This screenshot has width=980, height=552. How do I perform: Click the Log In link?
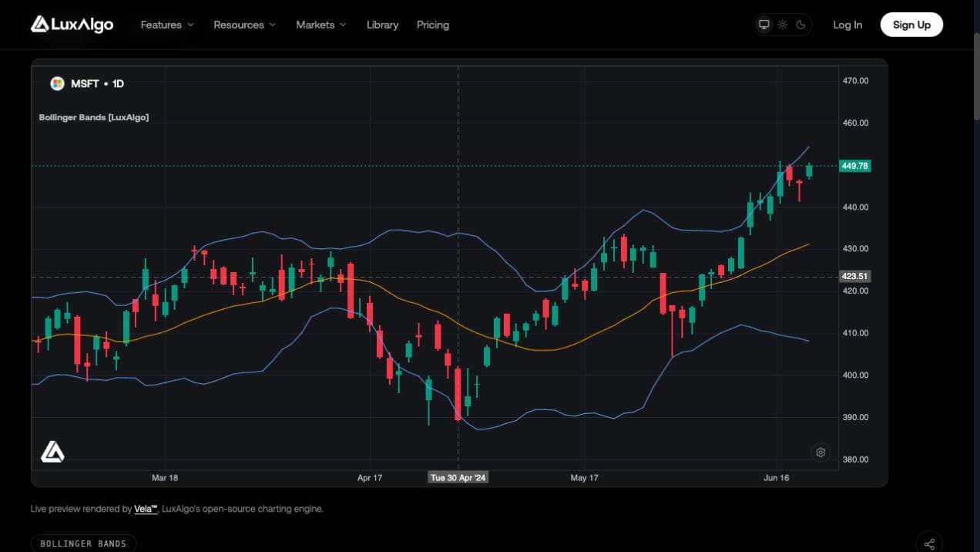[847, 25]
